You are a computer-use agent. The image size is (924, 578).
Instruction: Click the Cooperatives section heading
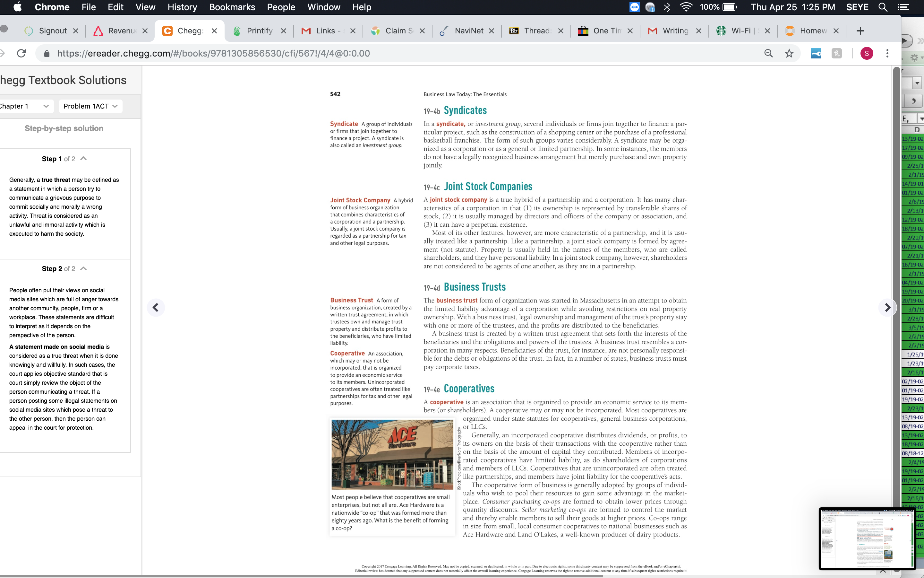[469, 389]
